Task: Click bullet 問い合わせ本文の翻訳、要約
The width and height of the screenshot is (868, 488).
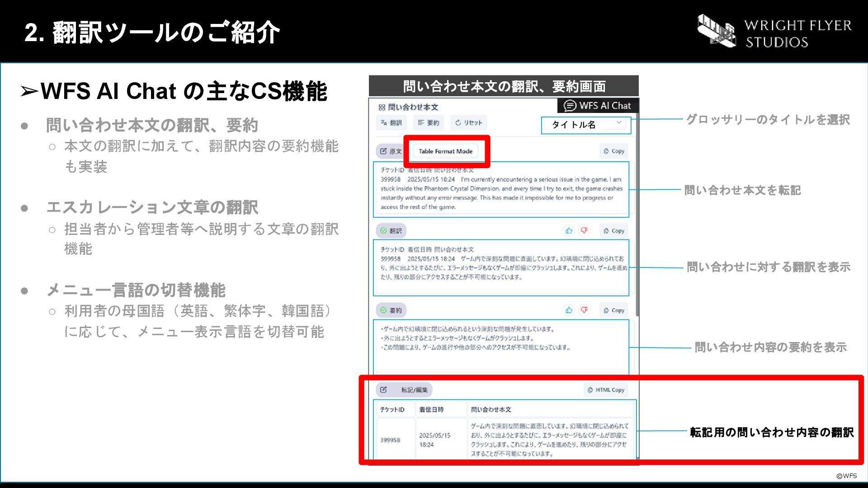Action: point(152,126)
